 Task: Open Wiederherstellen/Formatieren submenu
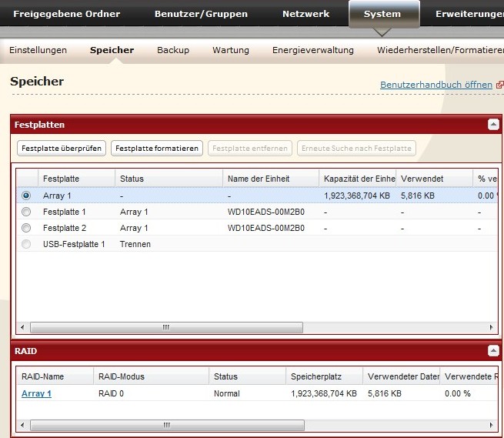pyautogui.click(x=440, y=50)
